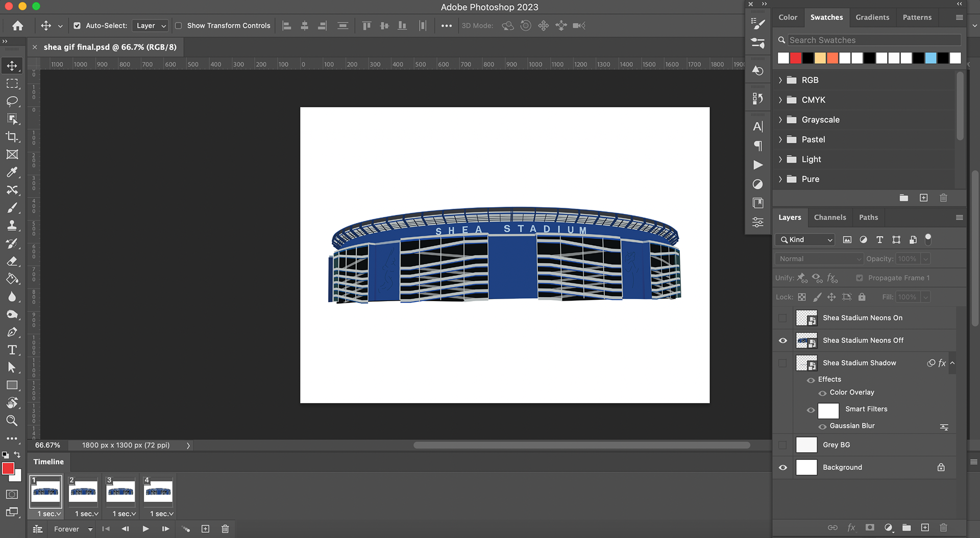
Task: Select the Pen tool
Action: tap(12, 332)
